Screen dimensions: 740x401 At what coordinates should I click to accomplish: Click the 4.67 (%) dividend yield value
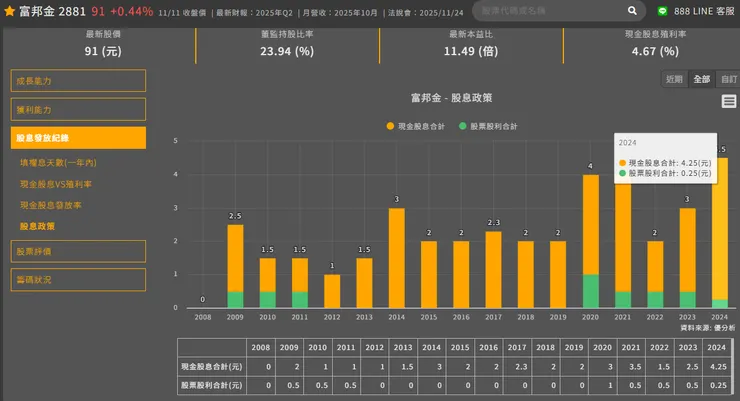tap(656, 51)
